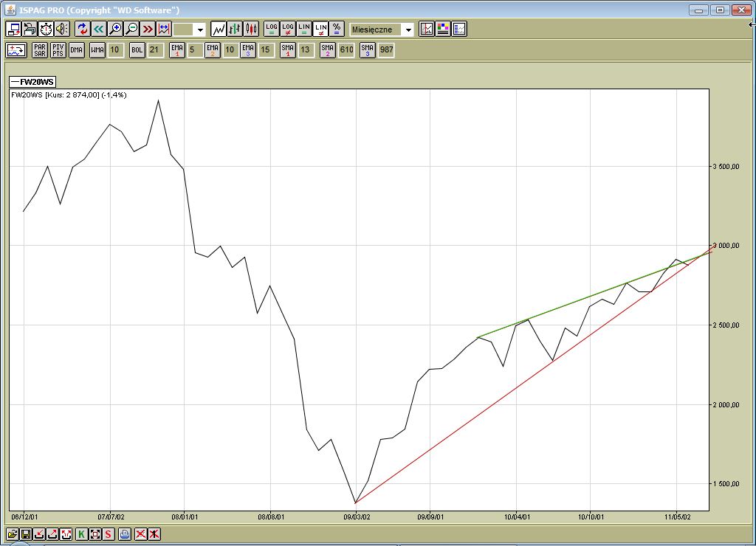Edit the WMA period field 10
This screenshot has height=546, width=756.
coord(115,50)
